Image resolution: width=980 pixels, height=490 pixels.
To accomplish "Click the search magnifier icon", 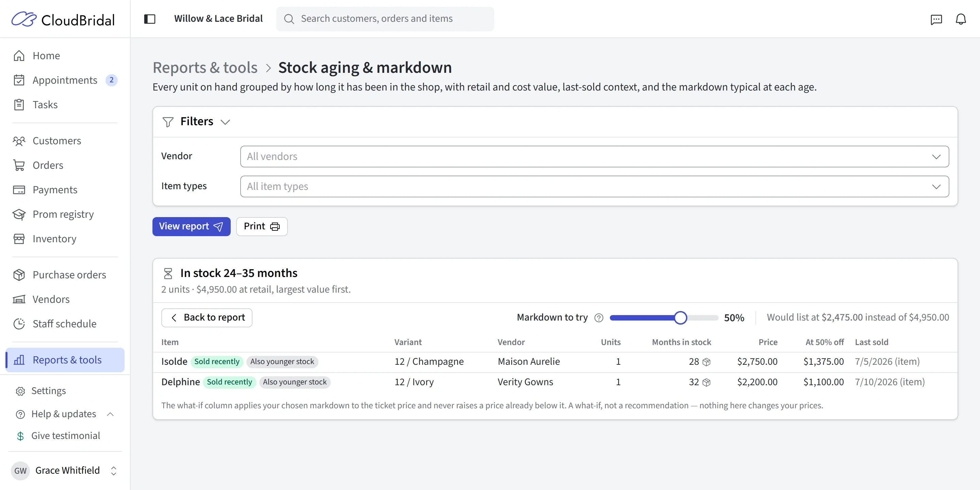I will click(x=289, y=19).
